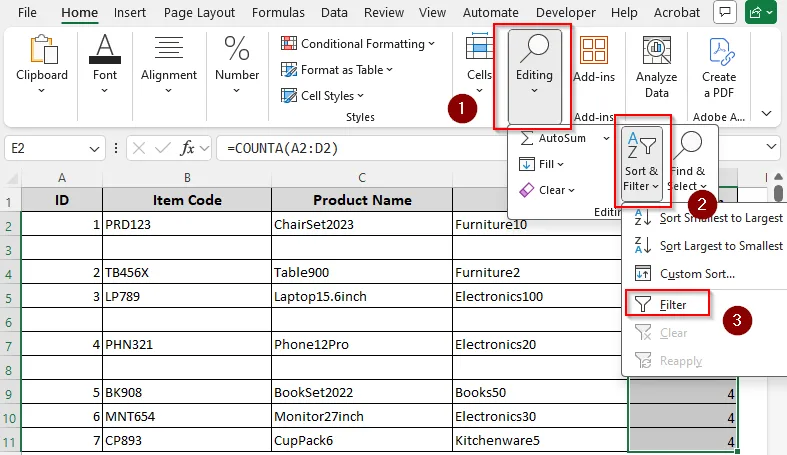Select column A header

[x=62, y=178]
